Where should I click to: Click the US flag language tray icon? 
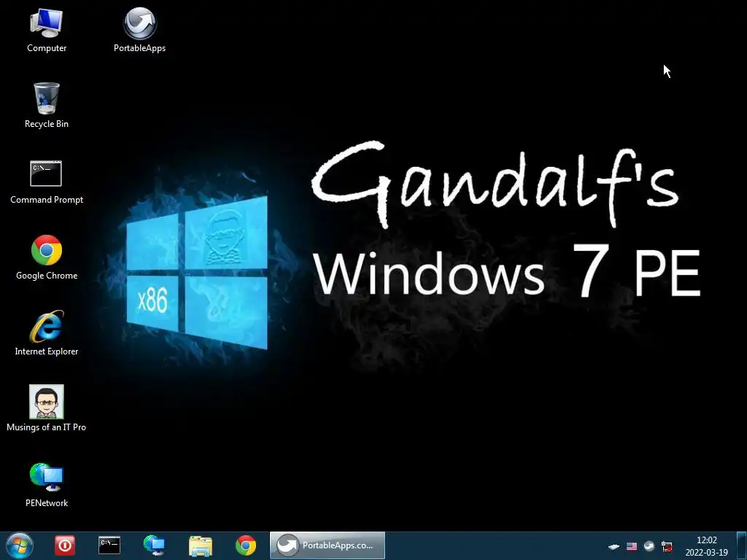[x=632, y=547]
